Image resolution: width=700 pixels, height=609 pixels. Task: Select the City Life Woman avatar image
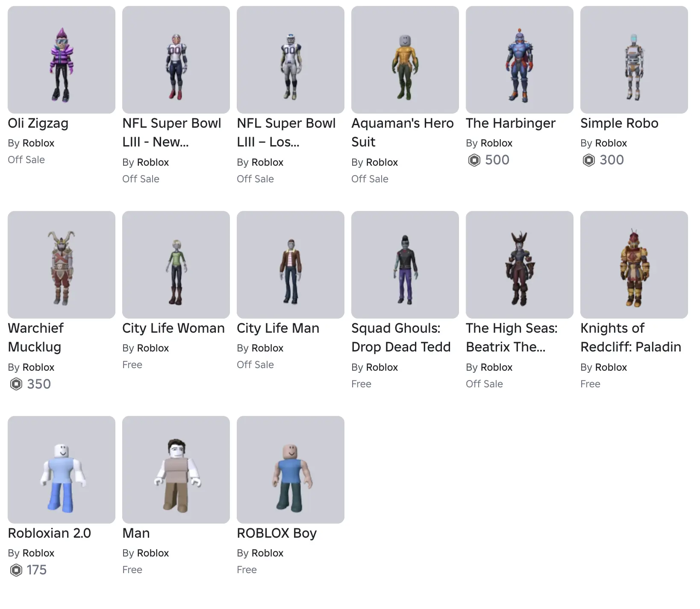[176, 265]
